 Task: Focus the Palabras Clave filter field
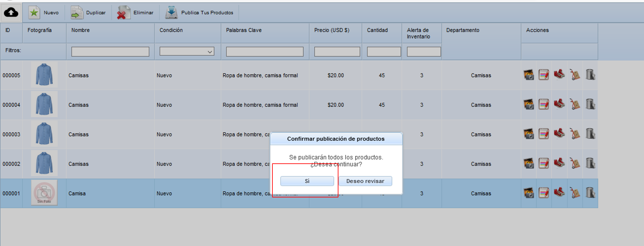pyautogui.click(x=265, y=51)
